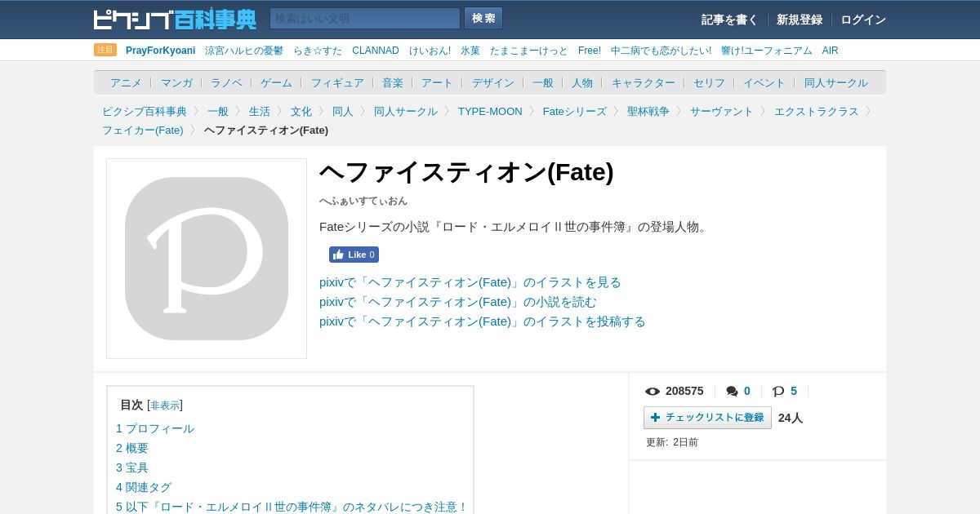980x514 pixels.
Task: Jump to 1 プロフィール section
Action: [x=155, y=428]
